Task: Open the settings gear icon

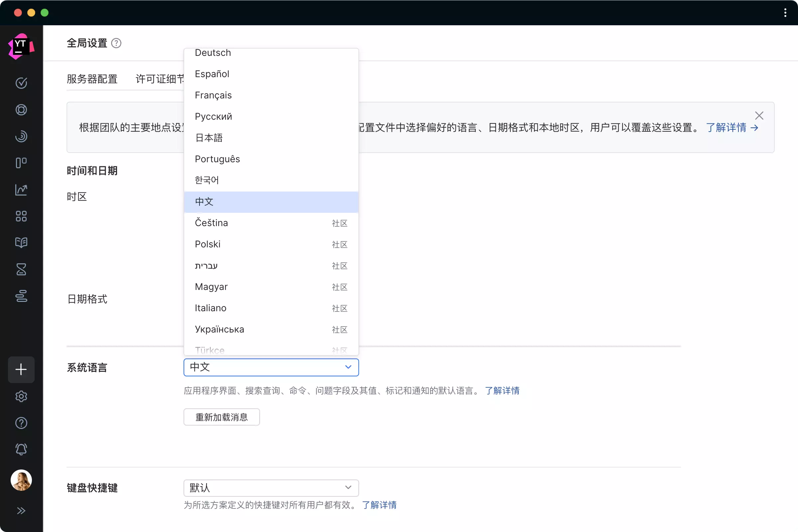Action: [x=21, y=396]
